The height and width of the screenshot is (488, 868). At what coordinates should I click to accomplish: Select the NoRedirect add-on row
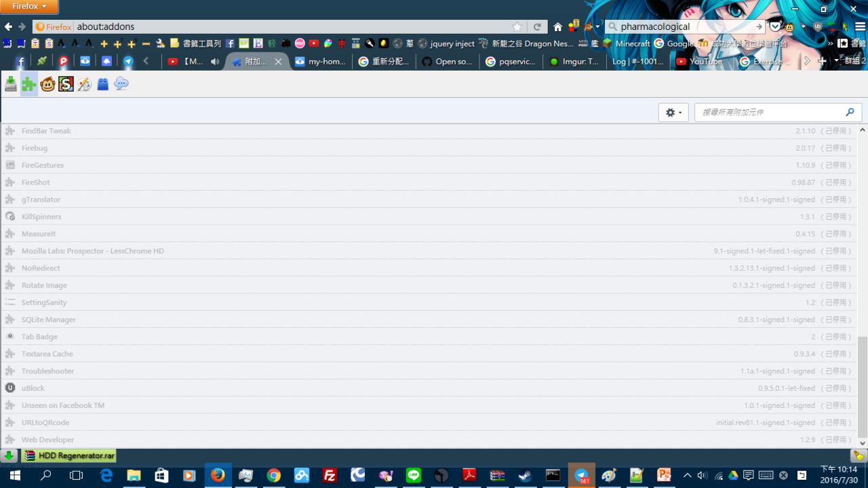pos(429,268)
